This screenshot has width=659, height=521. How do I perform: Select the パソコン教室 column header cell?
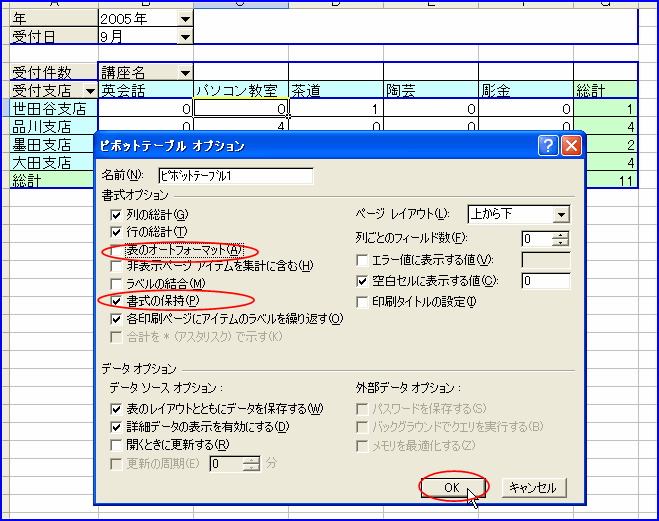point(241,90)
